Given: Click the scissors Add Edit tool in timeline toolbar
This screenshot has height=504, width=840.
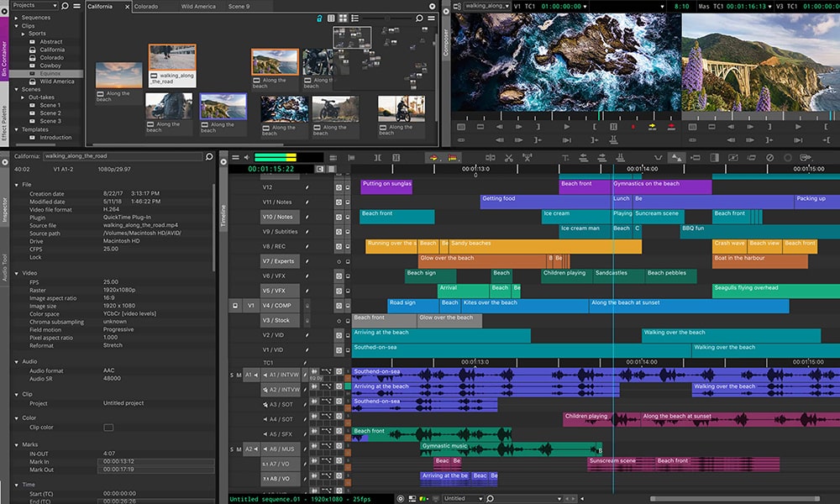Looking at the screenshot, I should click(x=509, y=157).
